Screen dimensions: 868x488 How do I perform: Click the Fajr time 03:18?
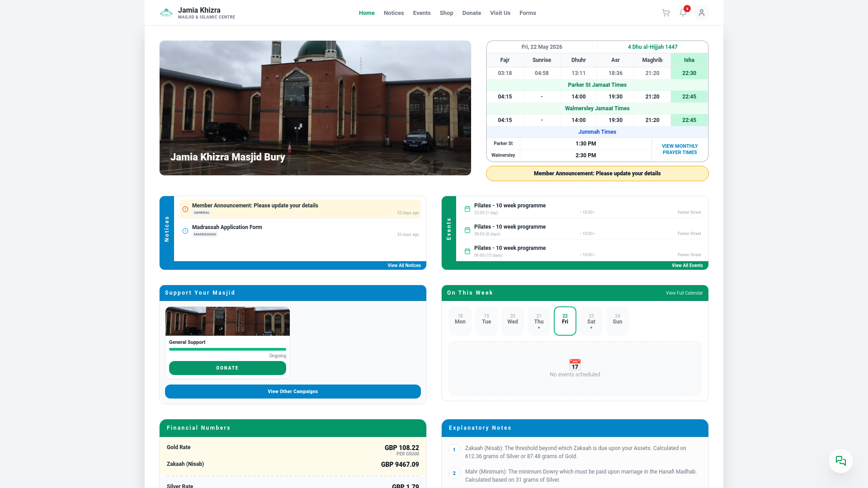click(505, 73)
